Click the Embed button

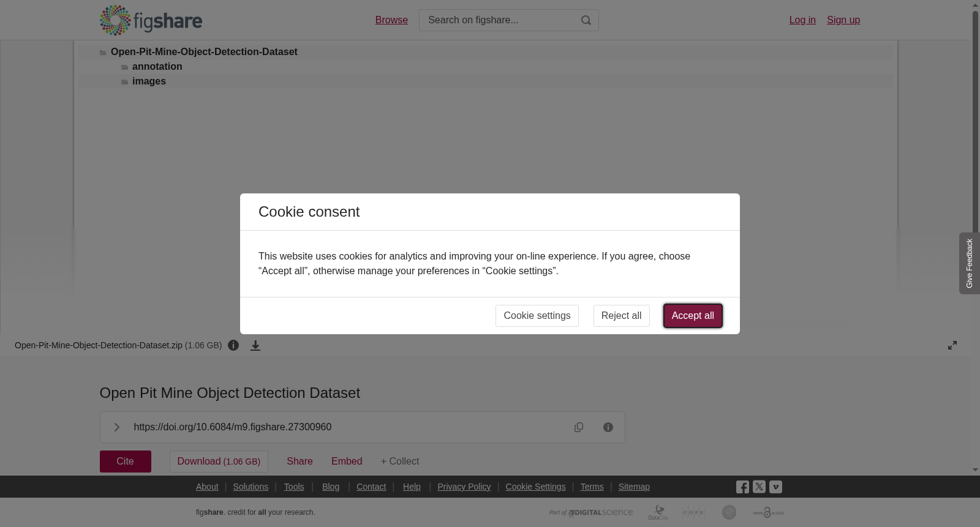(347, 462)
